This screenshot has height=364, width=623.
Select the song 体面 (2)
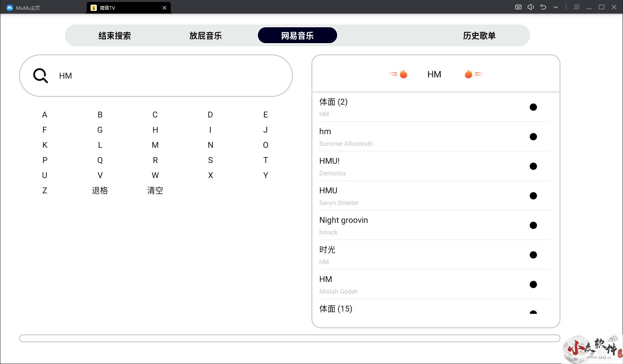tap(434, 107)
